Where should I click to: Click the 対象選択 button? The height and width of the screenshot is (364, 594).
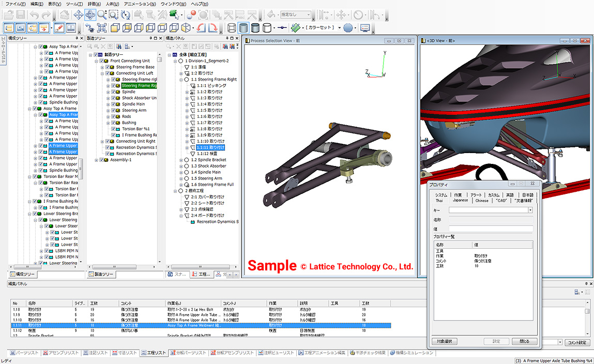click(444, 341)
